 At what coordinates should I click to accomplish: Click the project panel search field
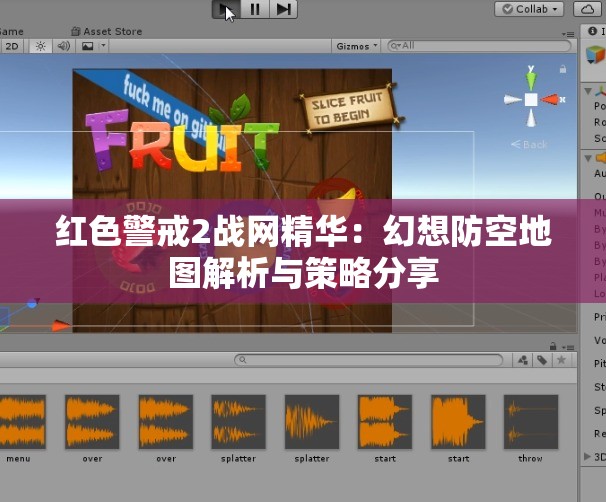click(x=369, y=360)
